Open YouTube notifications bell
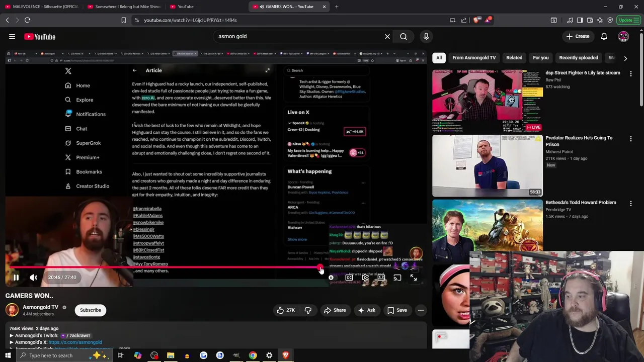The width and height of the screenshot is (644, 362). [604, 37]
